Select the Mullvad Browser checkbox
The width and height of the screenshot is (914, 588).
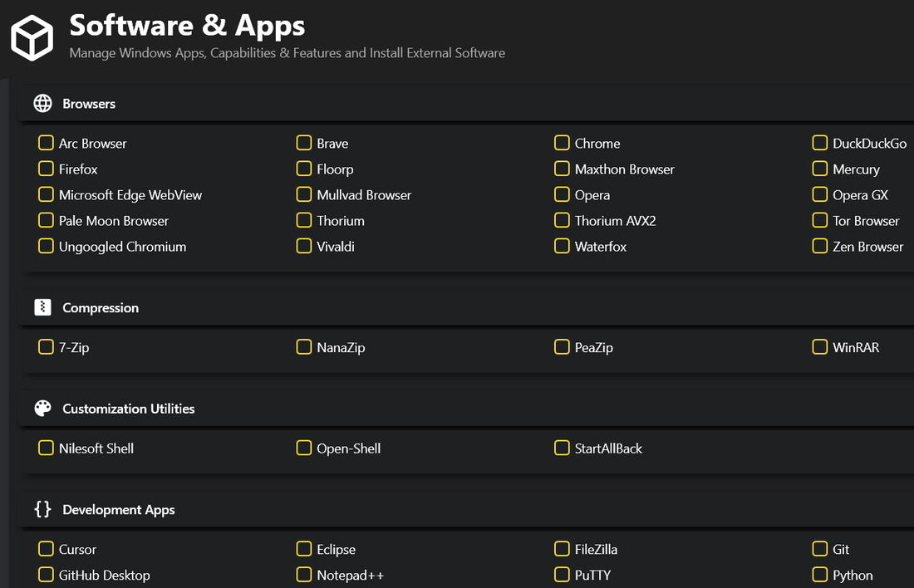303,194
